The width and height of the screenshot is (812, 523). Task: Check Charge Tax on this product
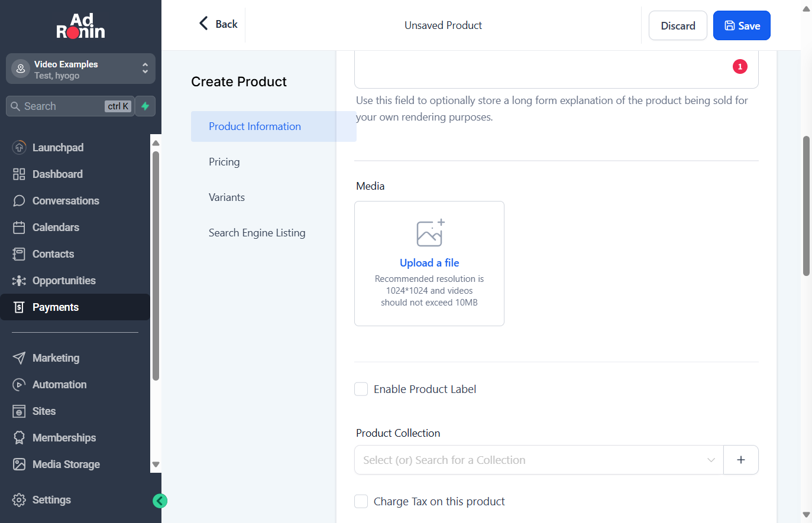[361, 501]
